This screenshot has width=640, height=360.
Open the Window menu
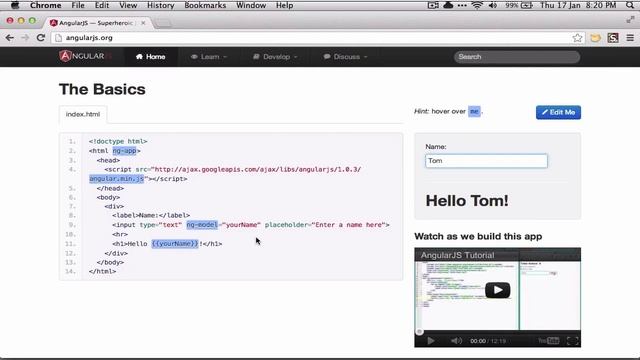251,5
